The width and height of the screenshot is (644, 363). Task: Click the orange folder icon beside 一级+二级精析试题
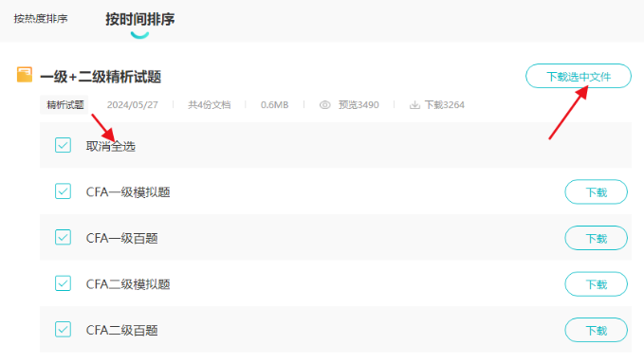point(25,75)
